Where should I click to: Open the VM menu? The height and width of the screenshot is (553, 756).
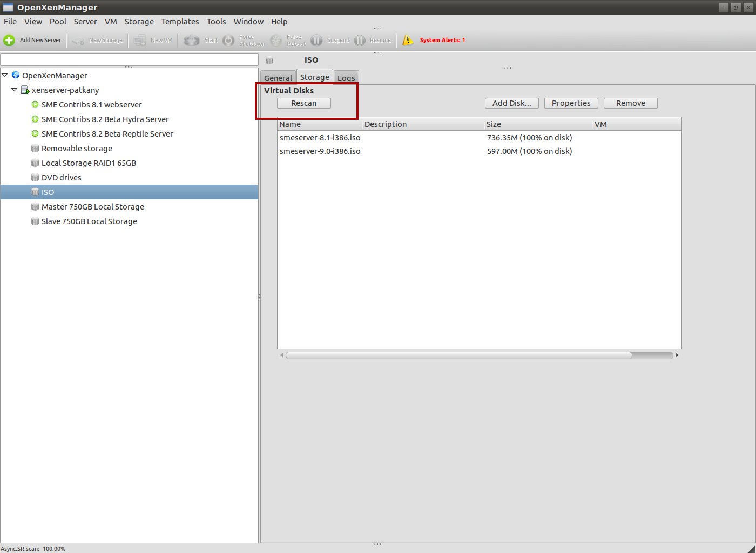coord(111,22)
